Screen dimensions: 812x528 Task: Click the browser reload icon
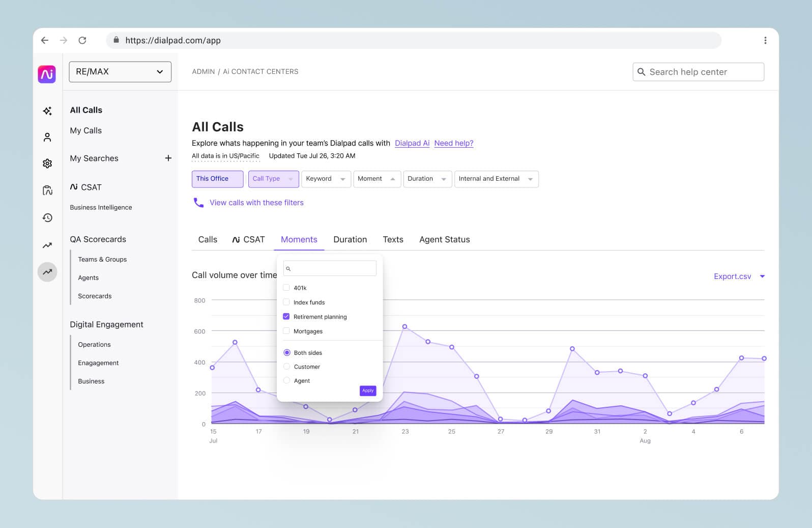pos(82,40)
